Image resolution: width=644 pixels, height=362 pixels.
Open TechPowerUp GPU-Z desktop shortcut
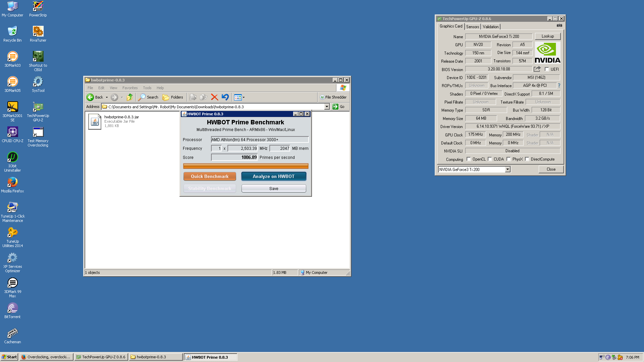pos(38,112)
